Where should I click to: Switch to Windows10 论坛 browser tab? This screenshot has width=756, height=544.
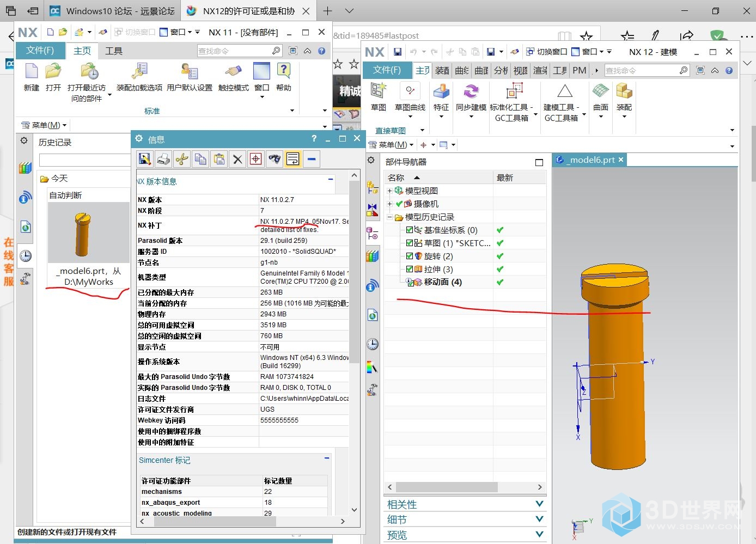[112, 11]
